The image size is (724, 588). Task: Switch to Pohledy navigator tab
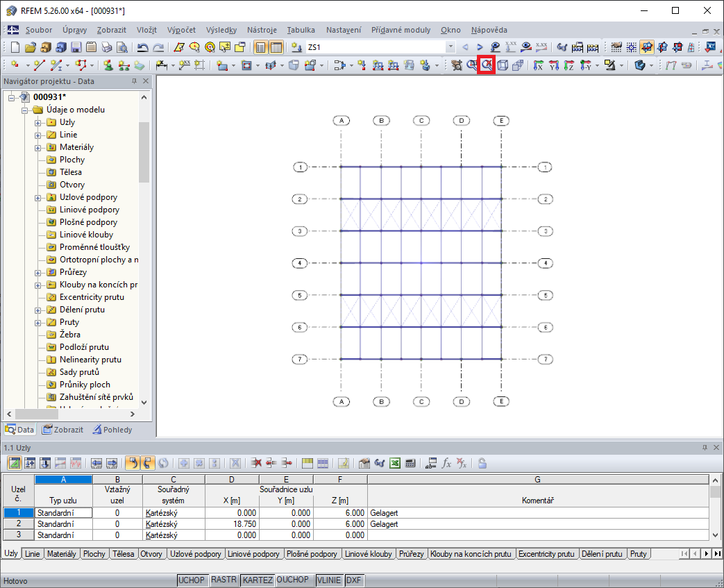click(112, 430)
